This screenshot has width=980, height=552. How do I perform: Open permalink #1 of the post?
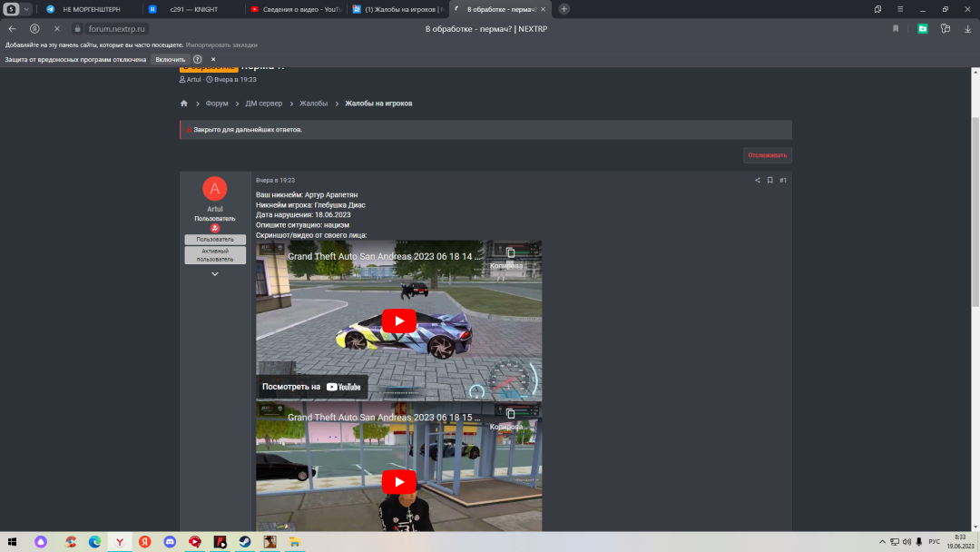[783, 180]
